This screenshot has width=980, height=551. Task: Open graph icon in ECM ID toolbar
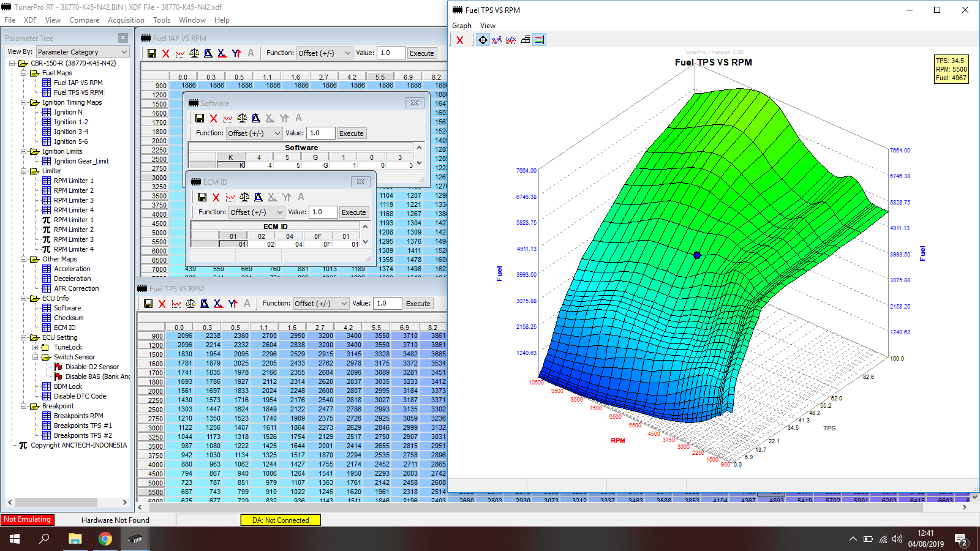[230, 197]
